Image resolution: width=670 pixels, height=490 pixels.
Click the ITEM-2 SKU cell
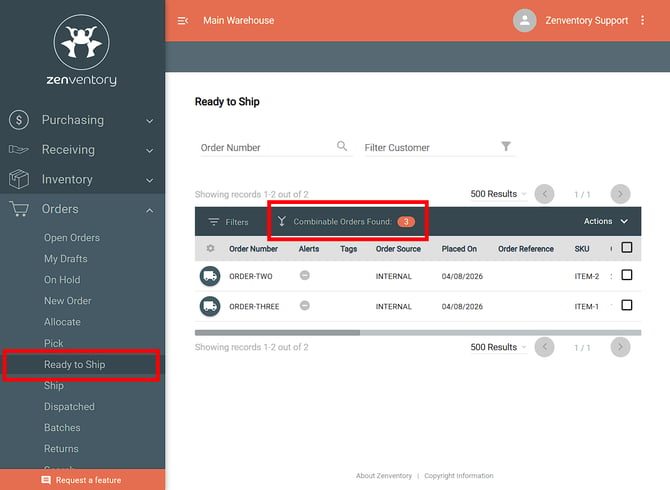coord(586,276)
